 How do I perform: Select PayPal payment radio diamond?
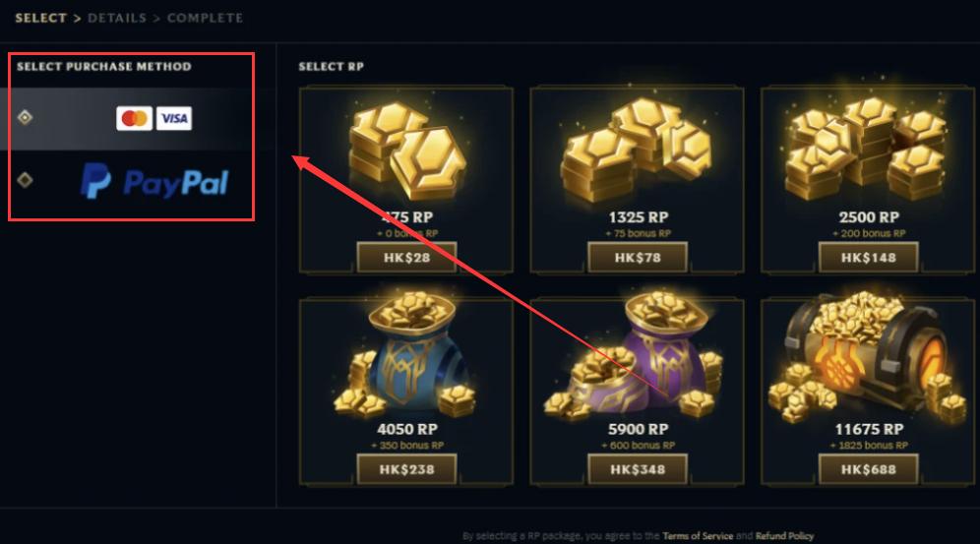25,180
